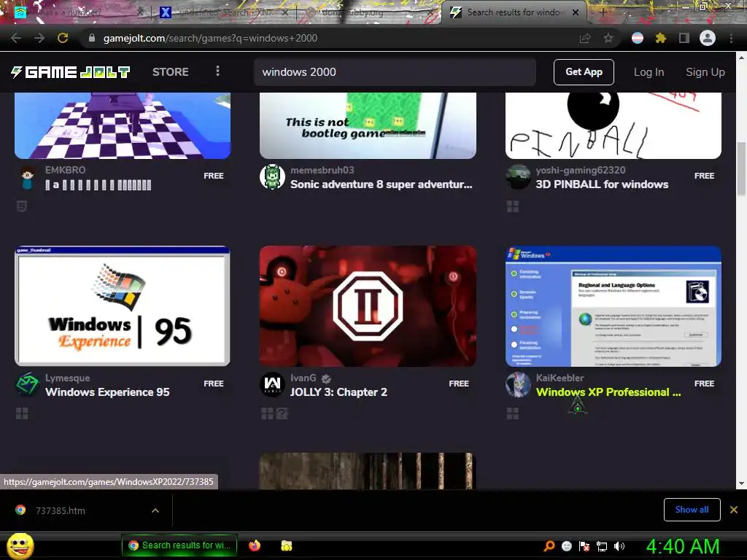
Task: Click the orange magnifier tray icon
Action: coord(549,546)
